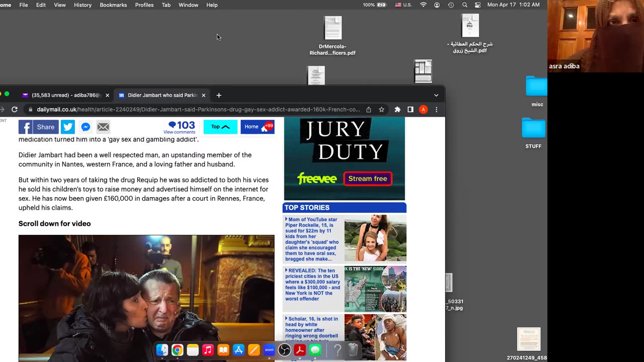Open App Store from the Dock
Viewport: 644px width, 362px height.
coord(238,350)
